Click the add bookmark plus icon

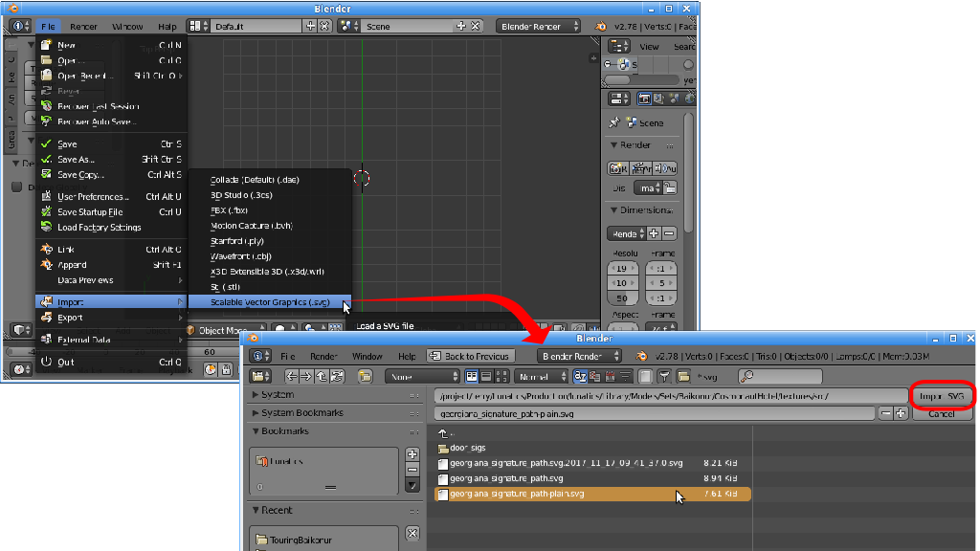[x=412, y=454]
